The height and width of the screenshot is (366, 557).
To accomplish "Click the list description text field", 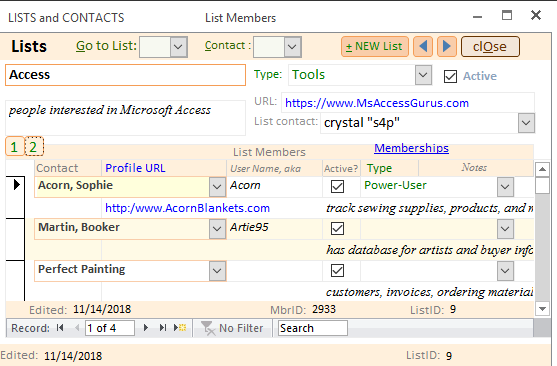I will 125,118.
